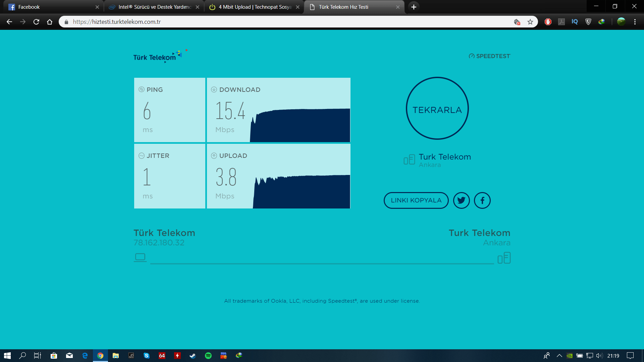The width and height of the screenshot is (644, 362).
Task: Open Steam from the taskbar
Action: (193, 356)
